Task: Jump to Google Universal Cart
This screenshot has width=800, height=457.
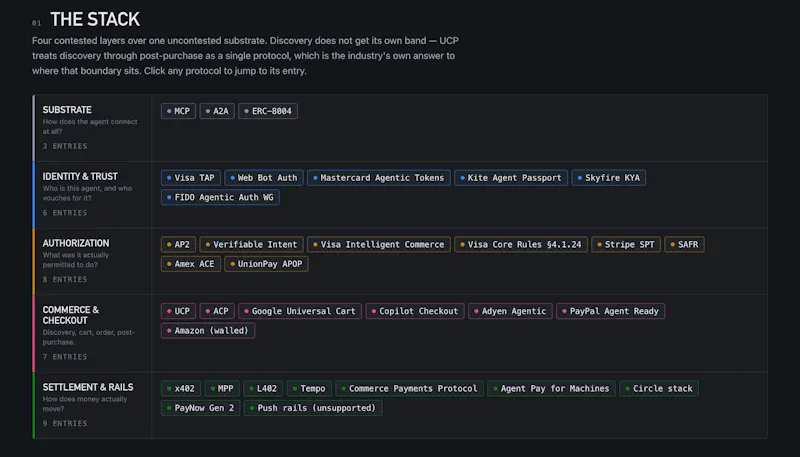Action: click(300, 312)
